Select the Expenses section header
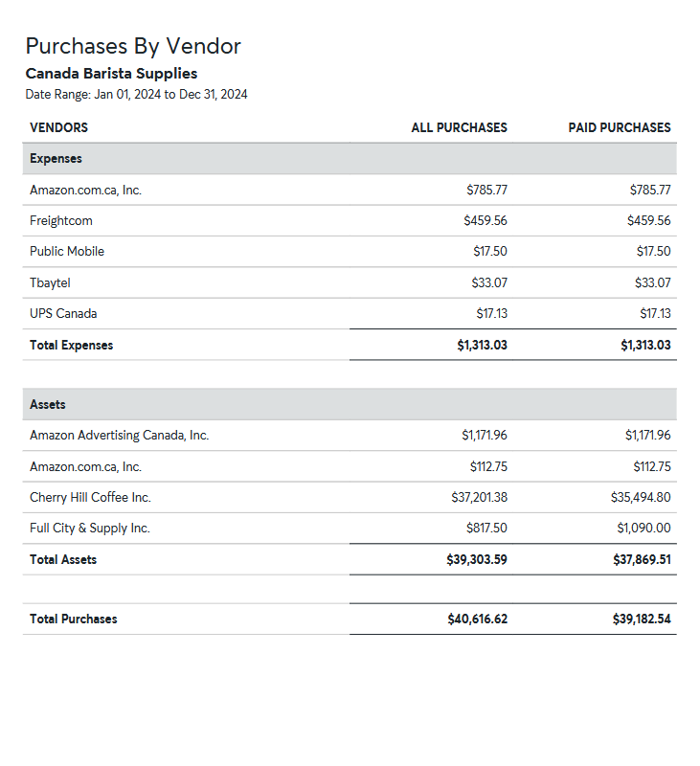Viewport: 700px width, 766px height. point(56,158)
